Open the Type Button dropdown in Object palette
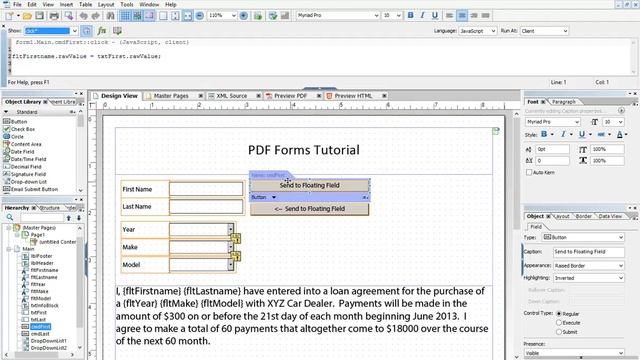Screen dimensions: 640x360 621,238
